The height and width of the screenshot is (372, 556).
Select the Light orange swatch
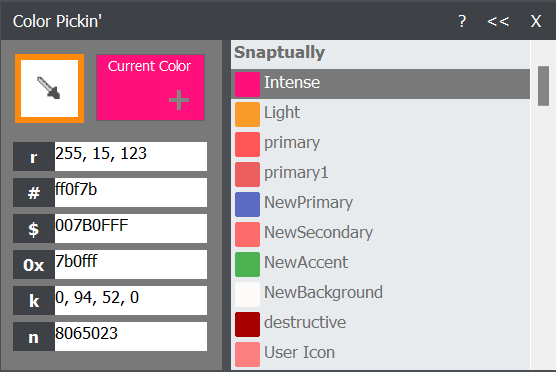coord(247,114)
